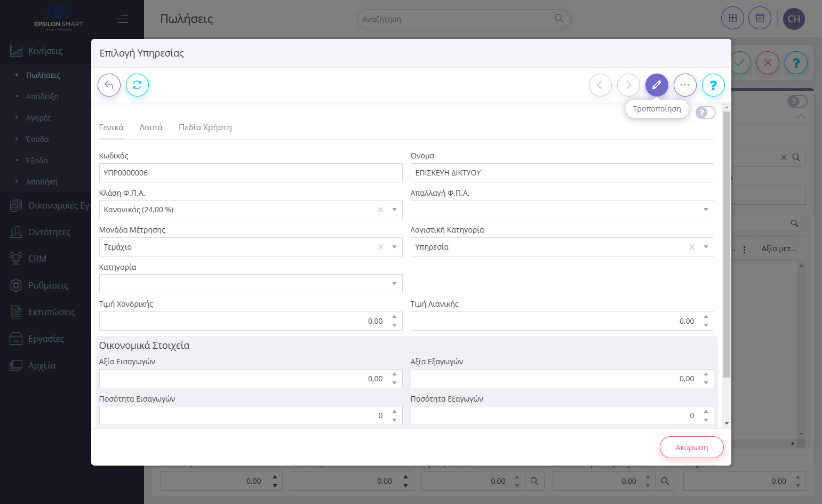Screen dimensions: 822x504
Task: Click the red X cancel icon behind dialog
Action: [x=768, y=62]
